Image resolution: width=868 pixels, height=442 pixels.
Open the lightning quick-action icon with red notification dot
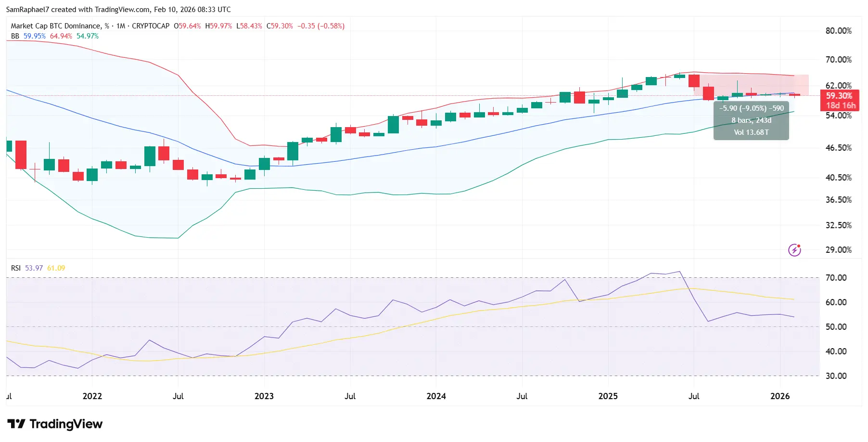coord(795,249)
